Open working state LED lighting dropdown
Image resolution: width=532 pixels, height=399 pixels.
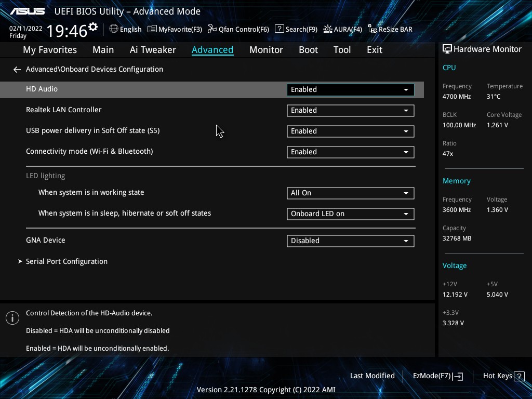coord(350,193)
